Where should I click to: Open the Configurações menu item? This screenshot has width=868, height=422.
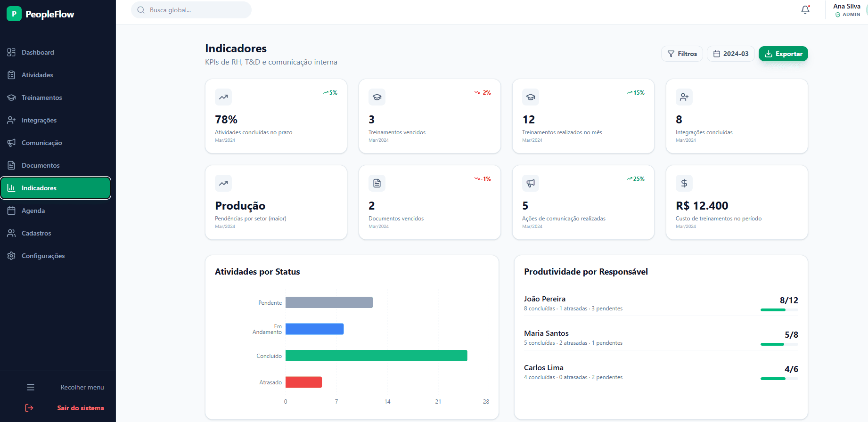tap(56, 256)
